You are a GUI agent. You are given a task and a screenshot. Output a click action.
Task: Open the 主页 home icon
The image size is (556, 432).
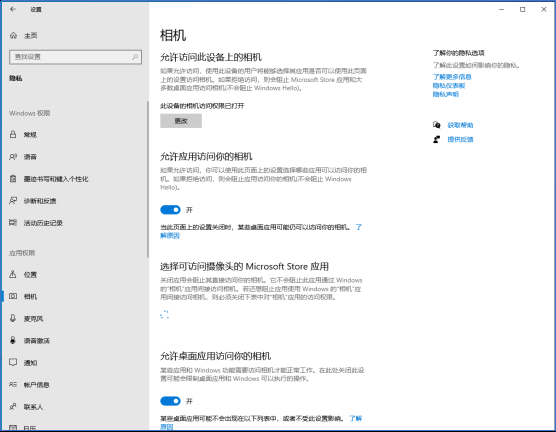pos(13,35)
